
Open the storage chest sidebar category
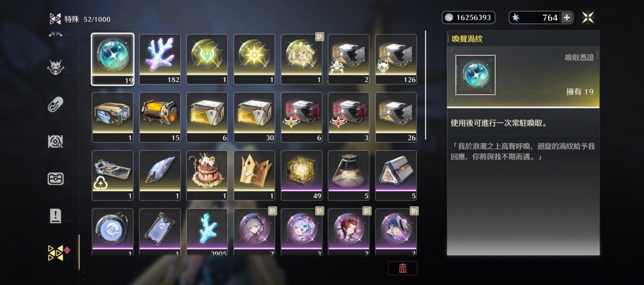pos(55,179)
